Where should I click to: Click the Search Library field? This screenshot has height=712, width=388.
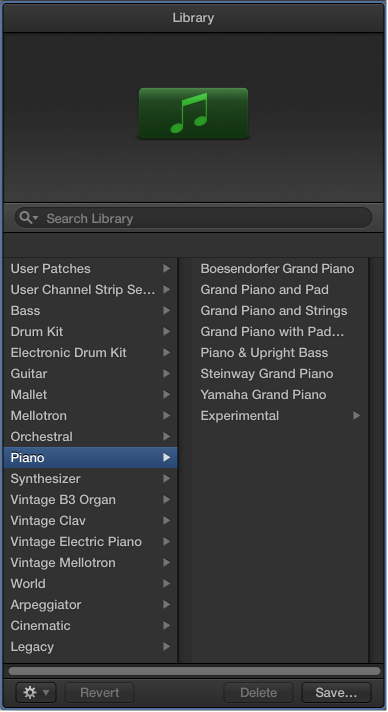[193, 218]
